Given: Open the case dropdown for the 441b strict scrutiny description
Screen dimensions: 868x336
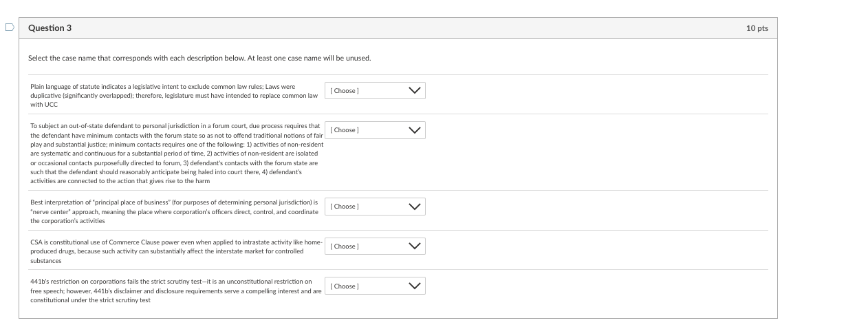Looking at the screenshot, I should (x=375, y=286).
